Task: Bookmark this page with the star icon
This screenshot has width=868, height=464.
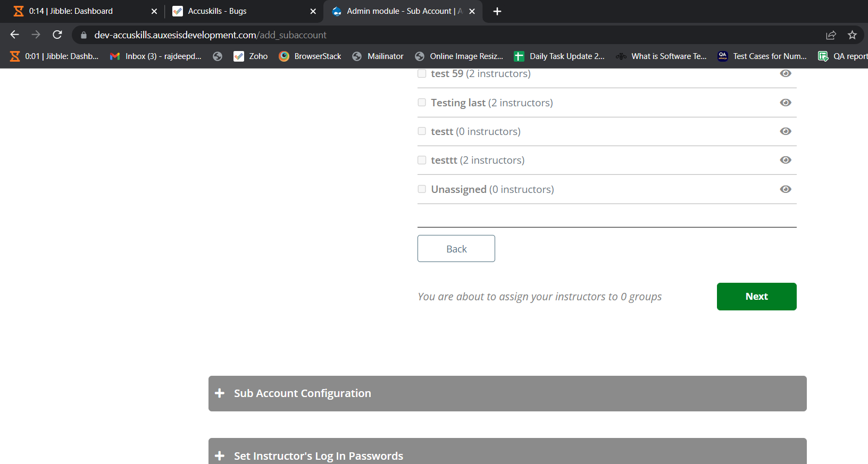Action: coord(852,35)
